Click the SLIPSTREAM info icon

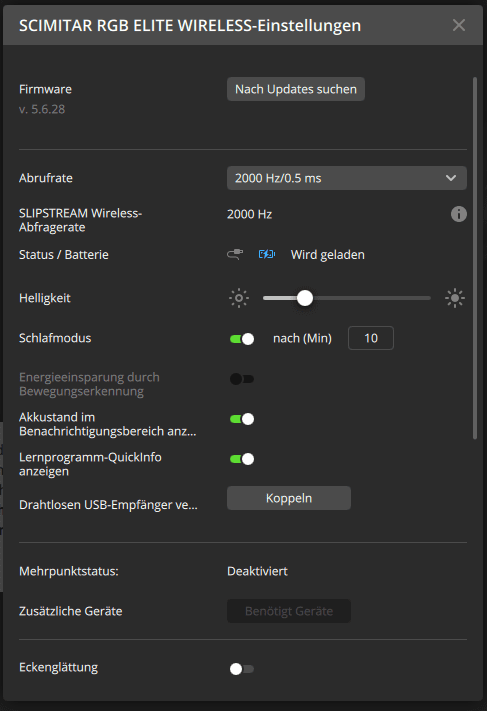click(458, 214)
